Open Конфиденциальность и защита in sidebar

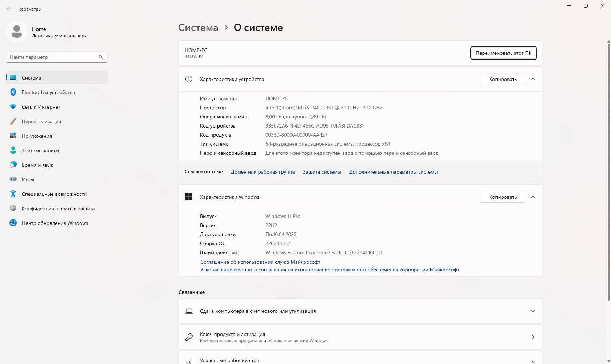point(57,209)
